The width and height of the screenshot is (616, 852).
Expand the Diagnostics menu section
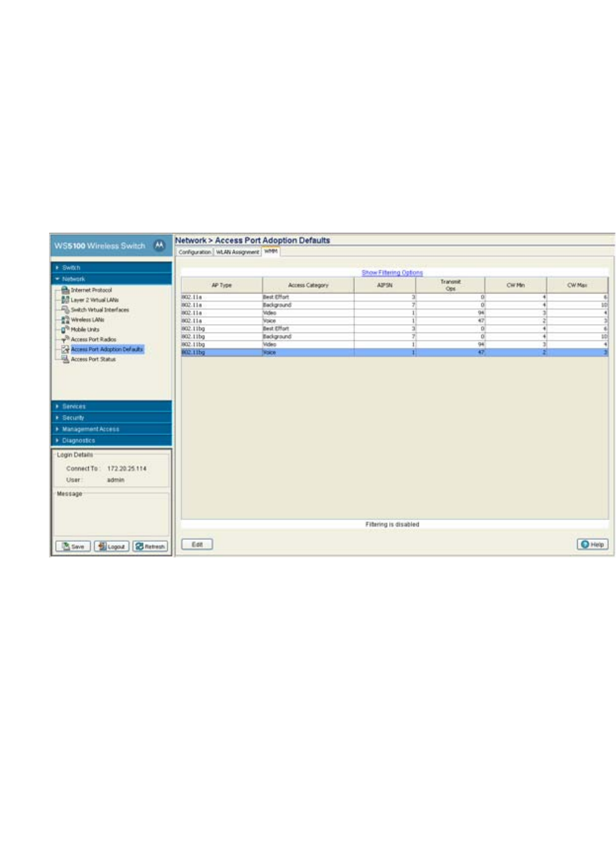pyautogui.click(x=111, y=440)
